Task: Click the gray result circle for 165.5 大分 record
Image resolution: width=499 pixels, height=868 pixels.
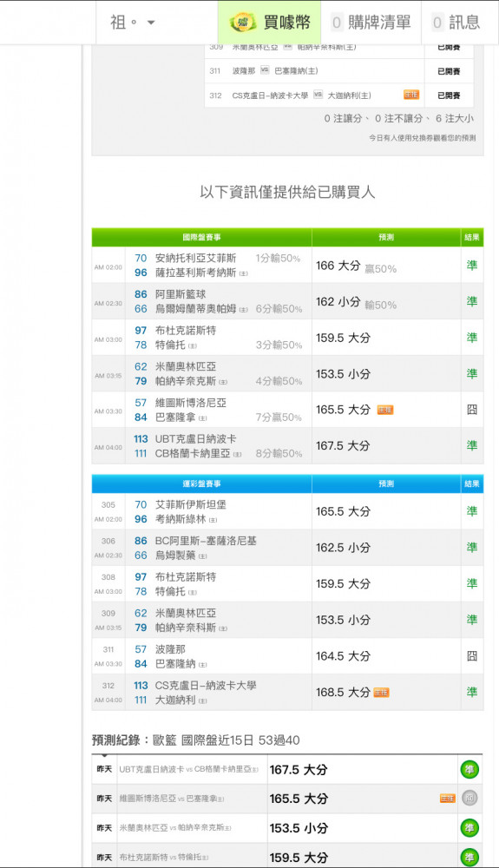Action: [x=469, y=799]
